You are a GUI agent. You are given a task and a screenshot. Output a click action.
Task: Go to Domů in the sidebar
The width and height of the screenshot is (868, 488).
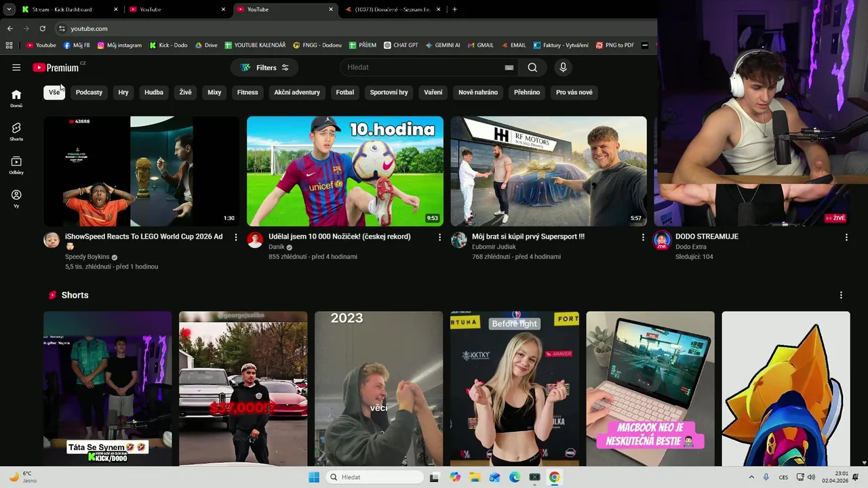pyautogui.click(x=16, y=98)
